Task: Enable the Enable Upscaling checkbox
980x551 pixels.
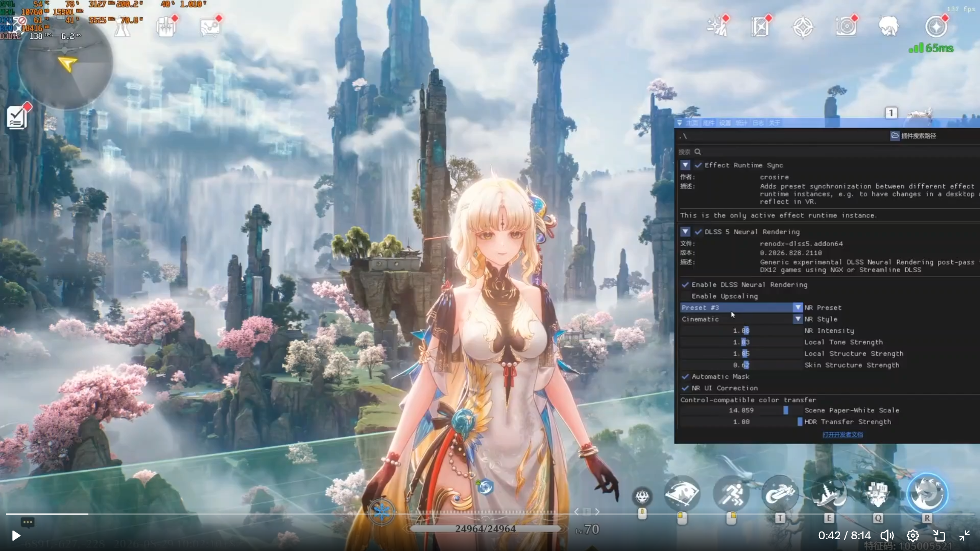Action: (685, 296)
